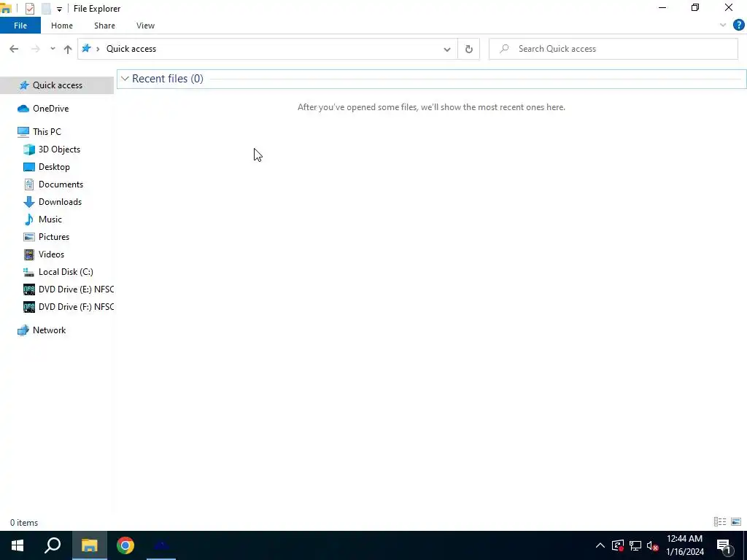Select Network in navigation pane
The width and height of the screenshot is (747, 560).
pyautogui.click(x=49, y=330)
